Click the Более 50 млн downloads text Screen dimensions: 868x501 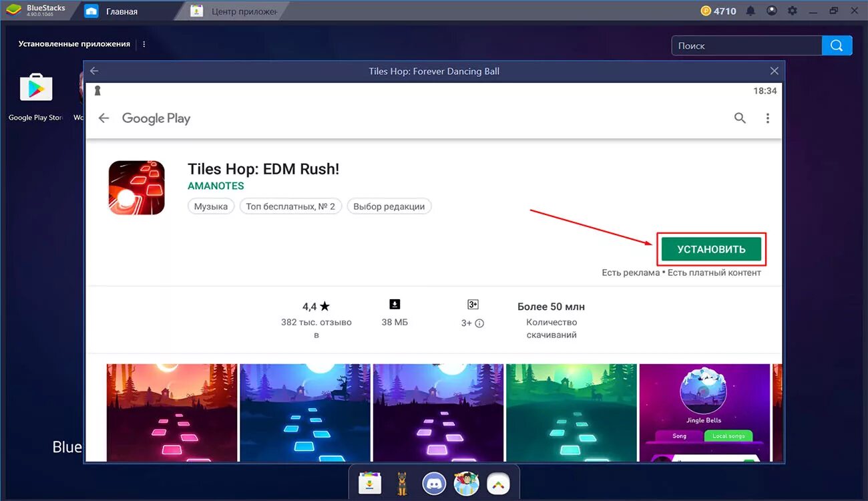551,307
